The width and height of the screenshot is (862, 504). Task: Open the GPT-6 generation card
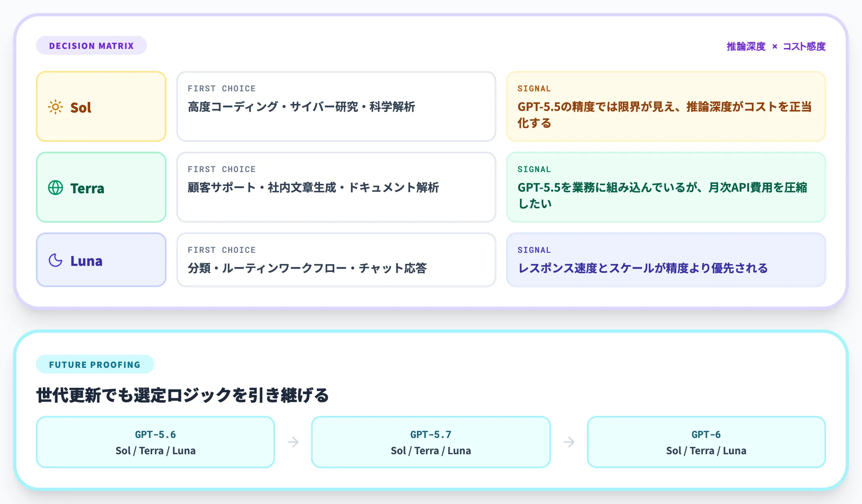(706, 442)
